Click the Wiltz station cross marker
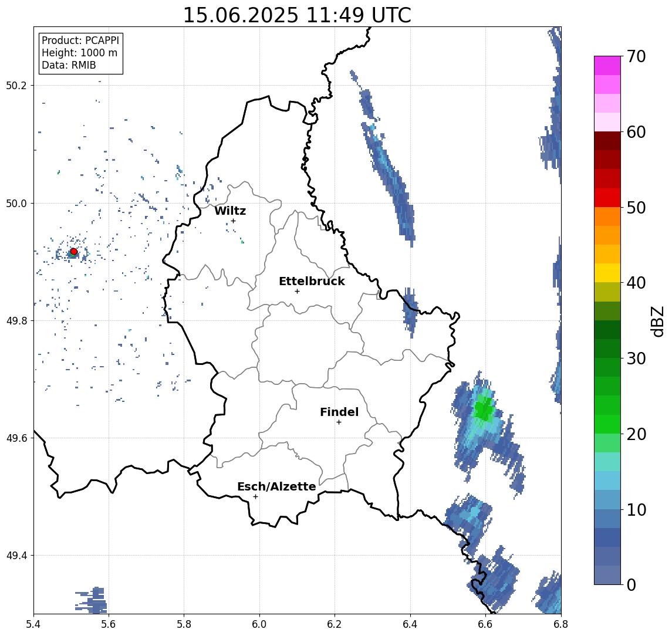This screenshot has height=636, width=672. coord(233,221)
